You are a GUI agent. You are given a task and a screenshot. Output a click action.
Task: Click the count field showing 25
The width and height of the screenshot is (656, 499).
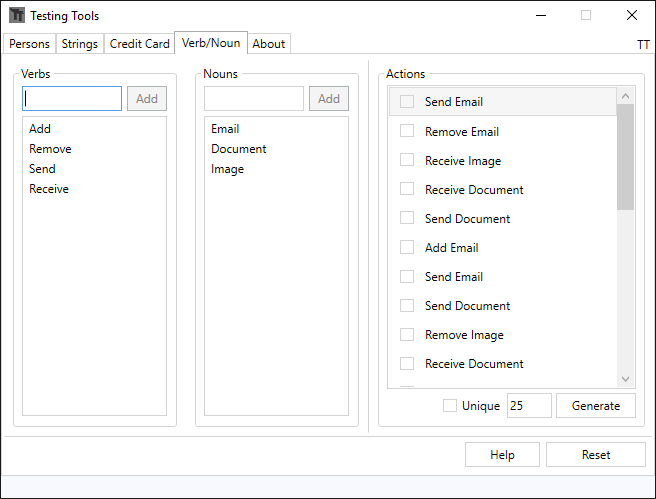[x=529, y=405]
